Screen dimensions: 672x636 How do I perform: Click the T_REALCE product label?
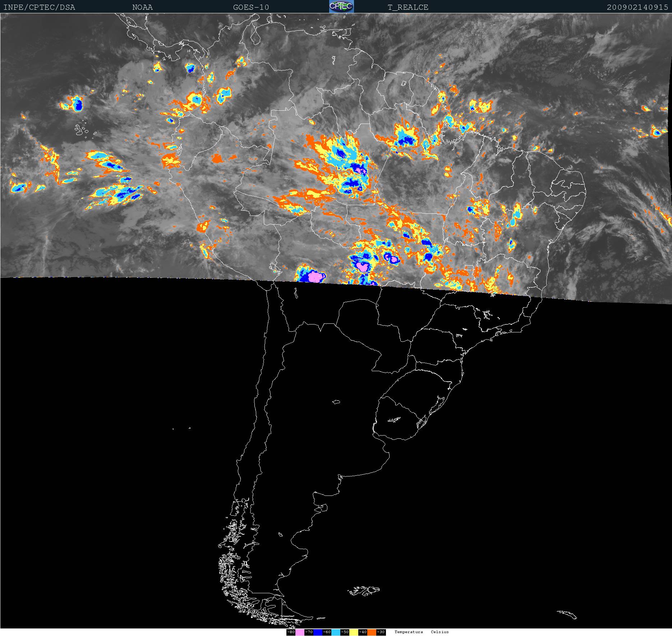point(408,7)
